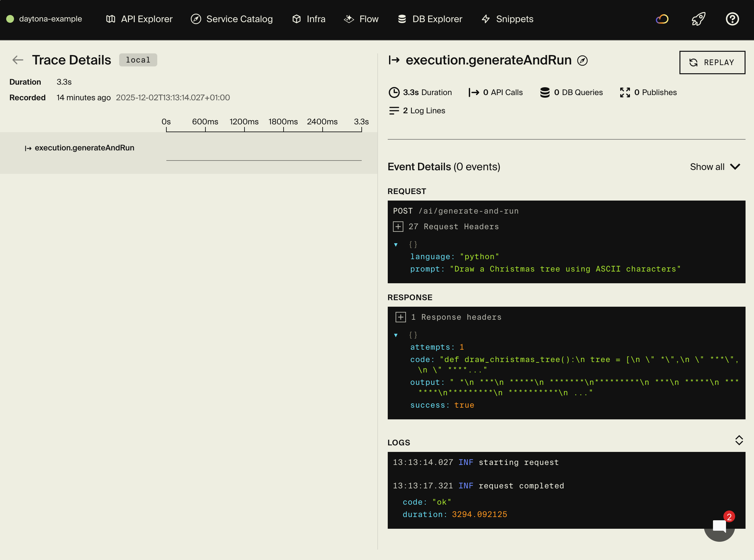Click the compass icon beside execution.generateAndRun
Screen dimensions: 754x560
pyautogui.click(x=582, y=60)
